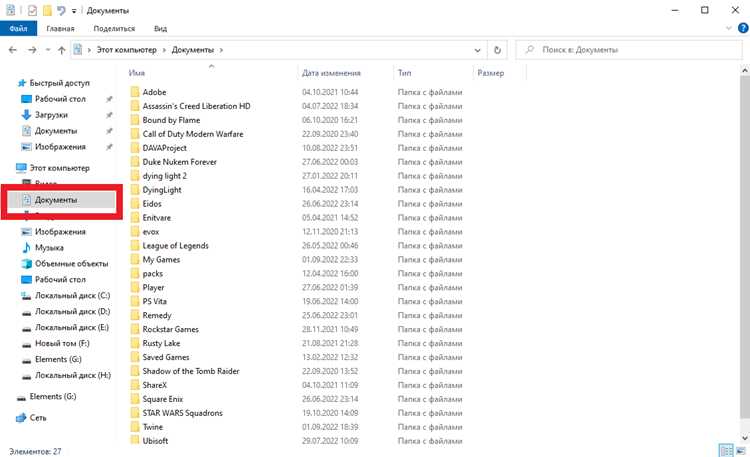
Task: Select Изображения under Quick access
Action: coord(60,147)
